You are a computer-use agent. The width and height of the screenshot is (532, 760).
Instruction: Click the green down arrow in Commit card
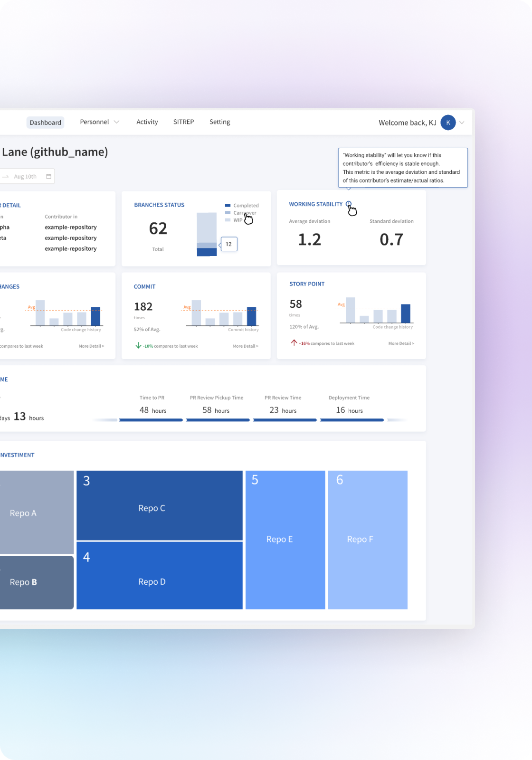(x=138, y=345)
